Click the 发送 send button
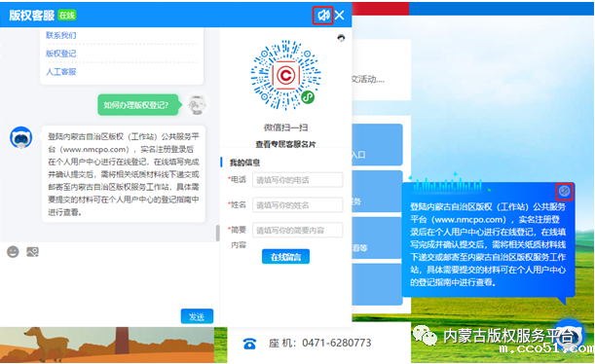 coord(197,316)
